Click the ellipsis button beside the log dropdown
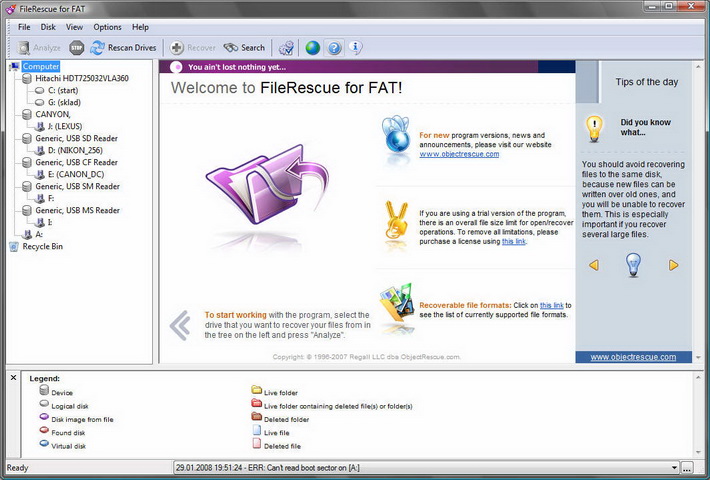The image size is (710, 480). coord(687,467)
